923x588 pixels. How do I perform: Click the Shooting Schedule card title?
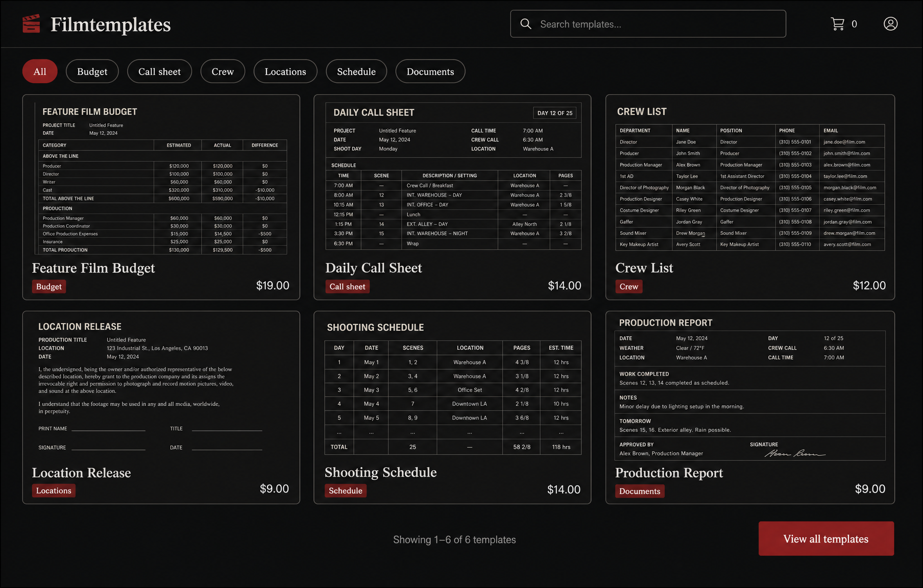point(381,472)
